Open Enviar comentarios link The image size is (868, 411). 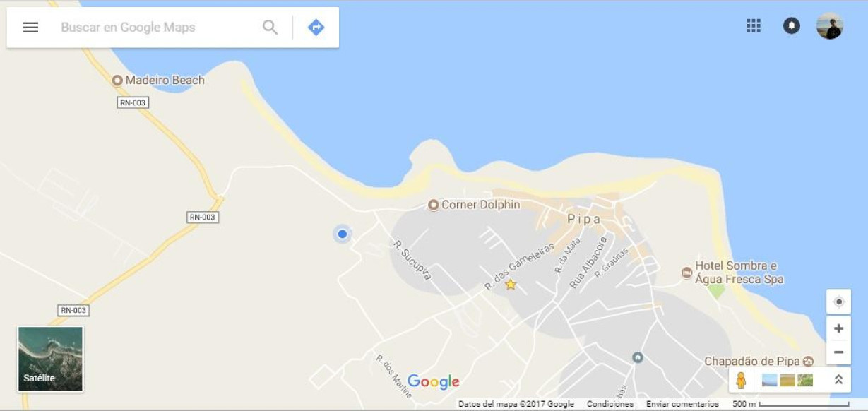[x=682, y=404]
